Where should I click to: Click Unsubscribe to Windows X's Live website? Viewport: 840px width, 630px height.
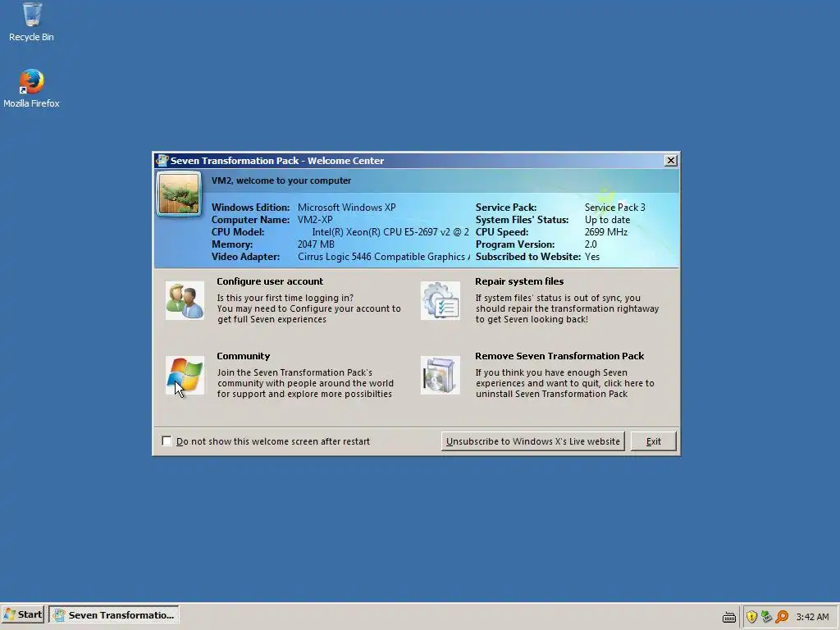point(533,441)
